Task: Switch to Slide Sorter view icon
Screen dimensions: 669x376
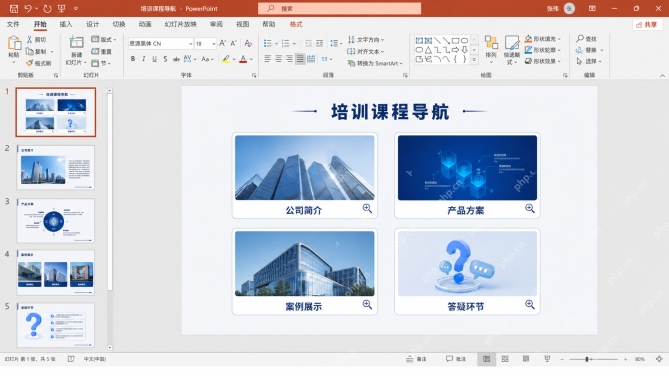Action: coord(505,359)
